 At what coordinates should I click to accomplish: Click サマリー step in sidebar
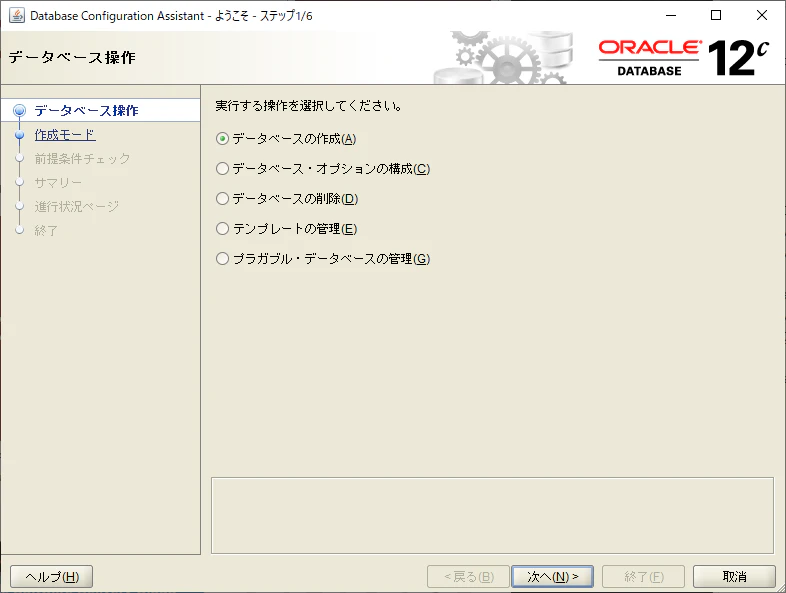tap(58, 183)
